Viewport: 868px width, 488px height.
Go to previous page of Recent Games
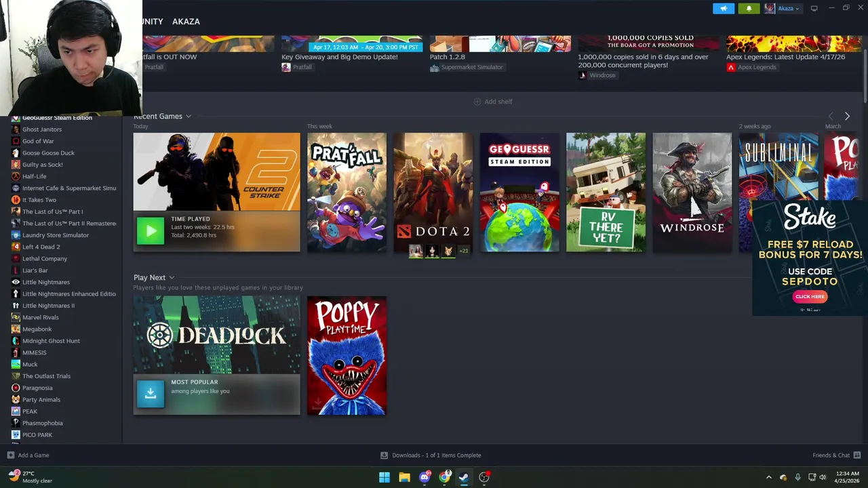(x=831, y=117)
